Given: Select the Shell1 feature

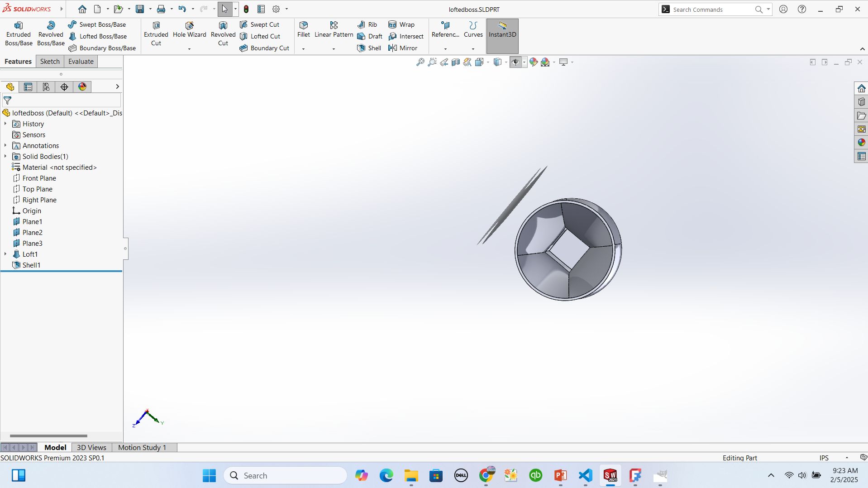Looking at the screenshot, I should coord(26,265).
